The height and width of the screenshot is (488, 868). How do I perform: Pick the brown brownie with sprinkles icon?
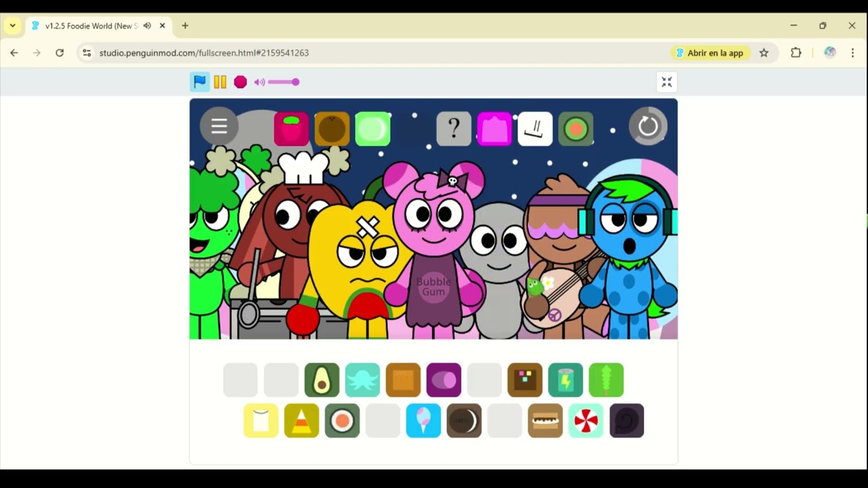click(525, 380)
